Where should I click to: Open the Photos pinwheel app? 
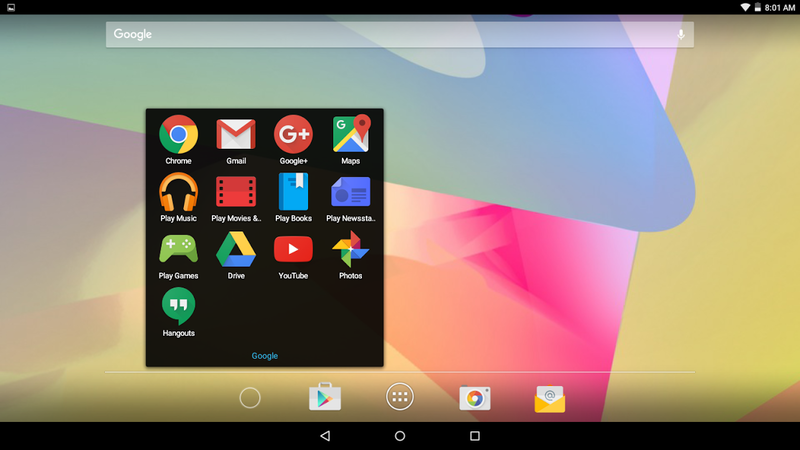click(x=351, y=249)
